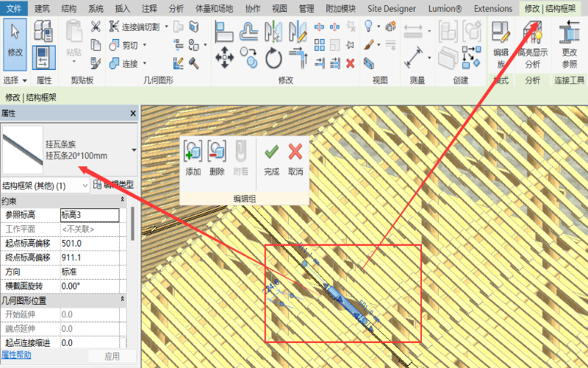588x368 pixels.
Task: Select the Move tool
Action: (x=224, y=57)
